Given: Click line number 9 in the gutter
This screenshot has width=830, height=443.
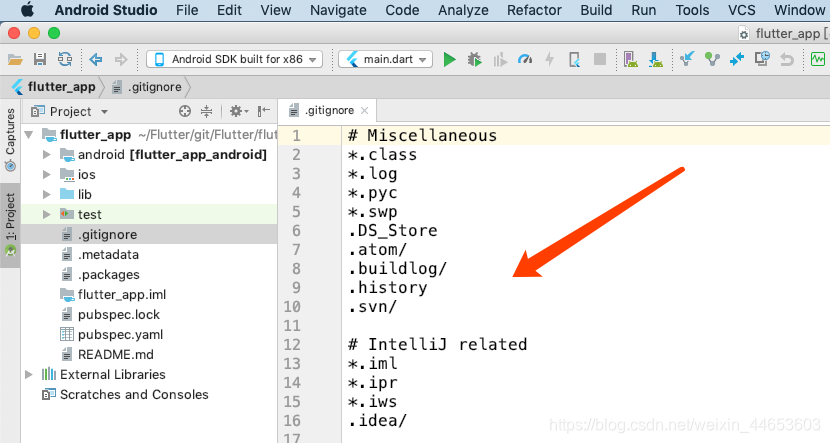Looking at the screenshot, I should pos(296,288).
